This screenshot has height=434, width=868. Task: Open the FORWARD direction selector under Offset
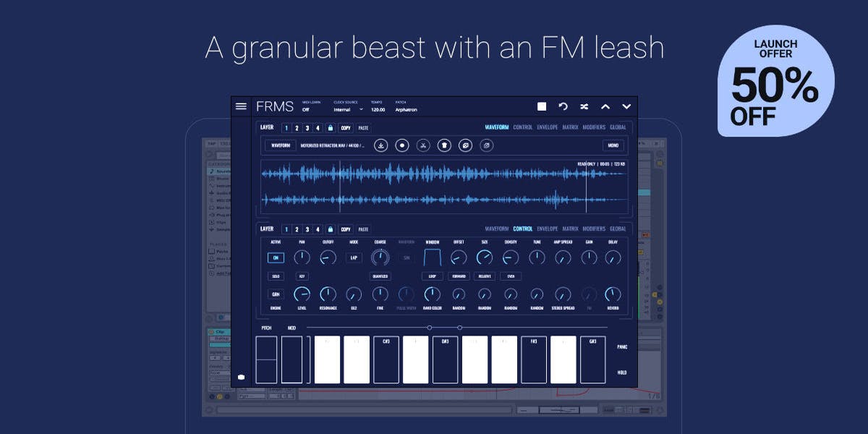tap(459, 276)
